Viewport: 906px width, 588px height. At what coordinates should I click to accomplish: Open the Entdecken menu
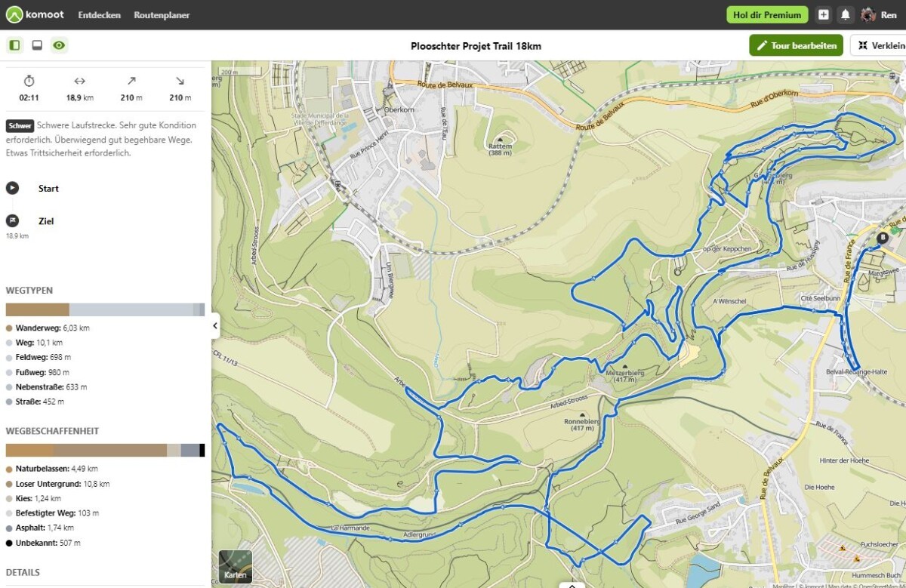coord(99,15)
